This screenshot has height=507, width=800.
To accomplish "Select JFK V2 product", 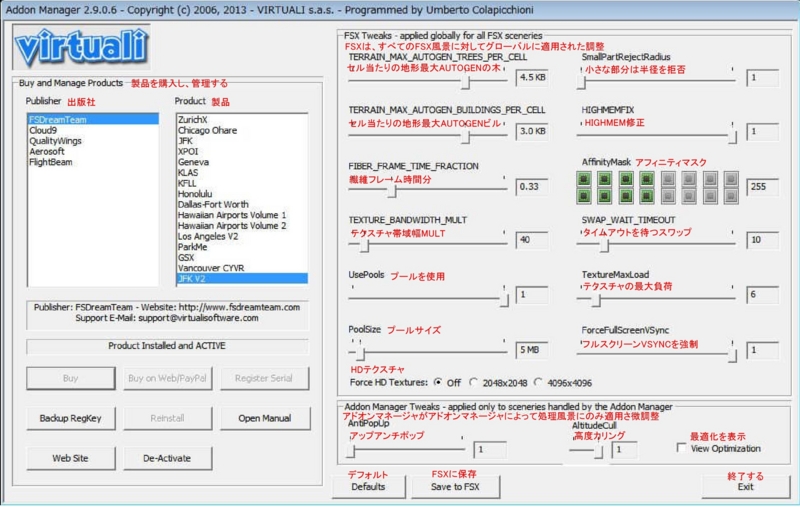I will coord(242,278).
